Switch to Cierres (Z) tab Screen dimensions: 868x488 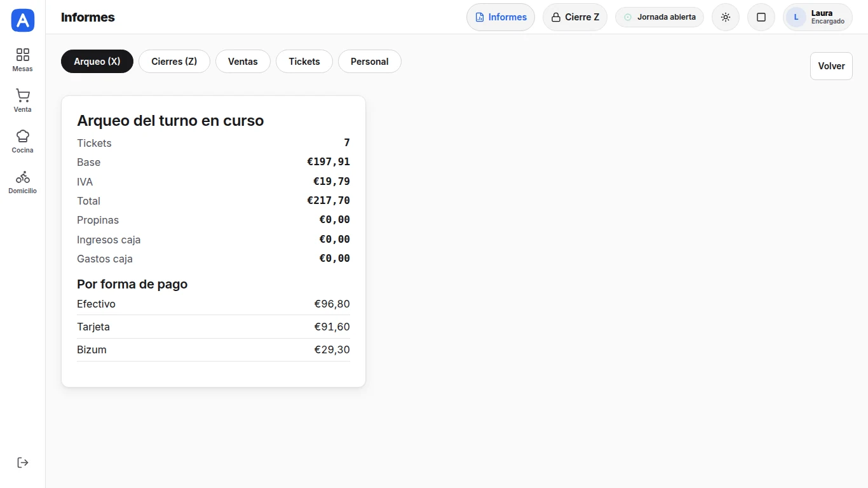(174, 62)
